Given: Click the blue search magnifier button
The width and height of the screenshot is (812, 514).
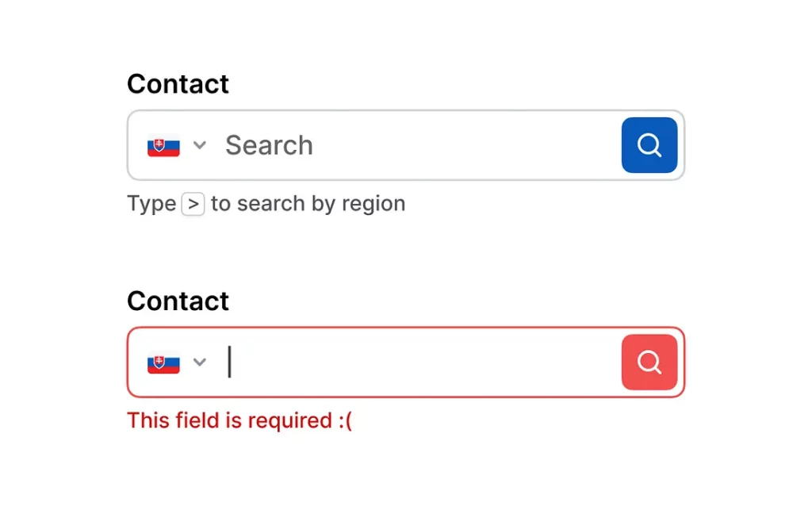Looking at the screenshot, I should coord(649,145).
